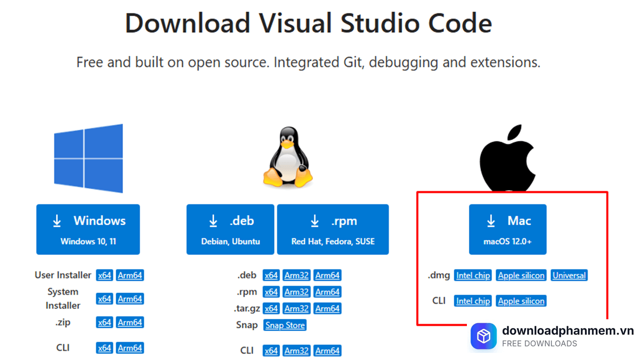Screen dimensions: 644x362
Task: Get the Linux CLI Arm32 build
Action: click(296, 351)
